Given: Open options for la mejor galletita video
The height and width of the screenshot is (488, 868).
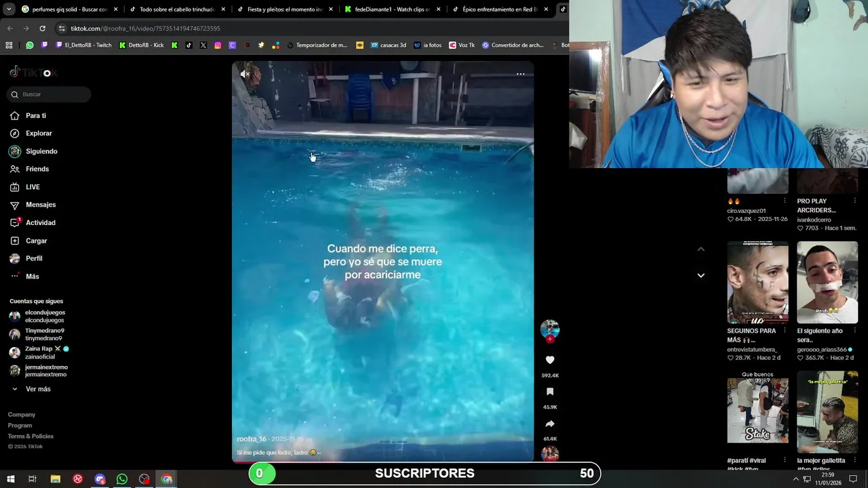Looking at the screenshot, I should coord(854,461).
